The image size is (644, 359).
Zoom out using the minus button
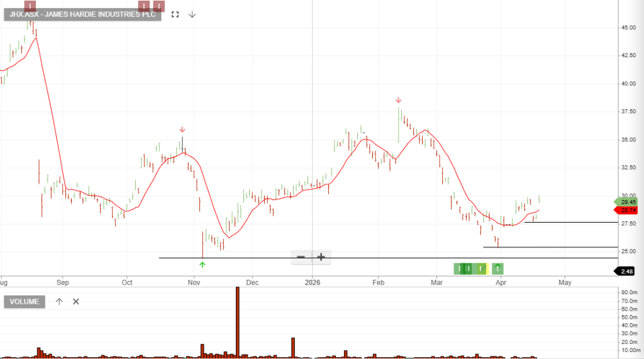point(301,257)
